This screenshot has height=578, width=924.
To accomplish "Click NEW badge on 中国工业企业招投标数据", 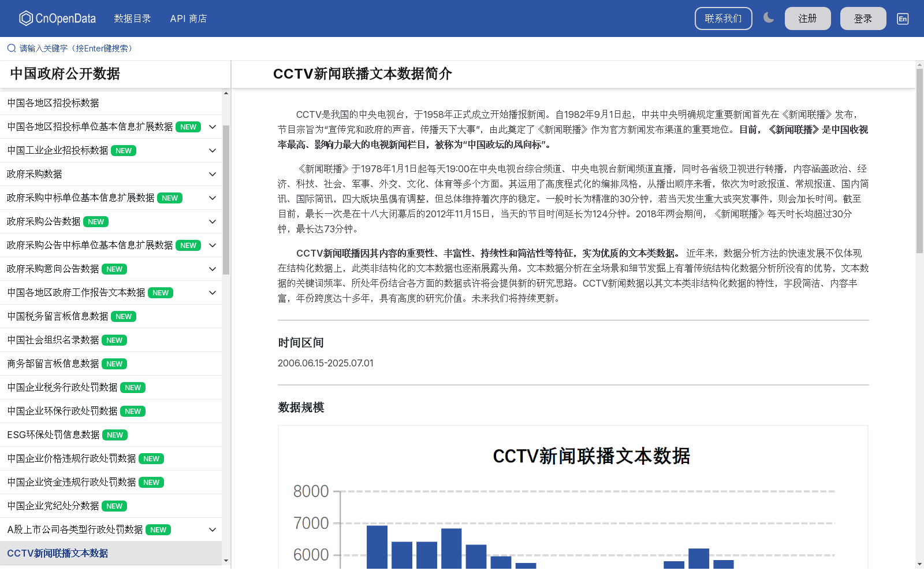I will coord(124,150).
